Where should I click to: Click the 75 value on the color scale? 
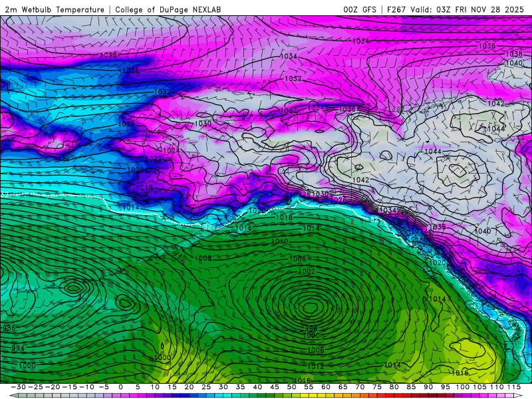[377, 387]
